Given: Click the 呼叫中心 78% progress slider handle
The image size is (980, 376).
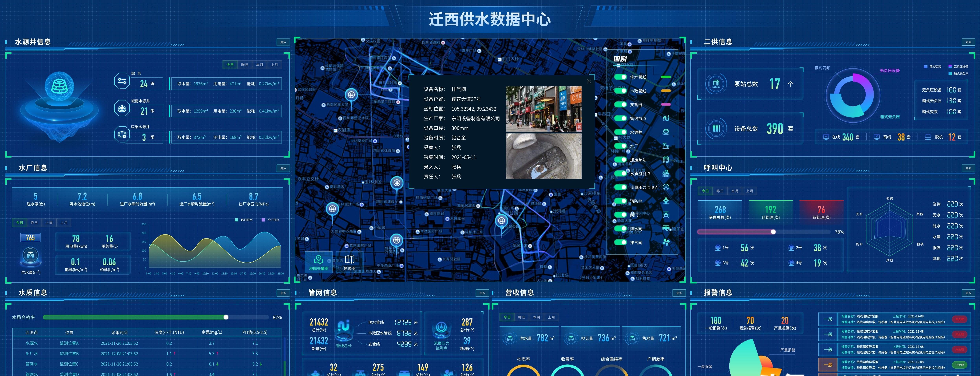Looking at the screenshot, I should [773, 232].
